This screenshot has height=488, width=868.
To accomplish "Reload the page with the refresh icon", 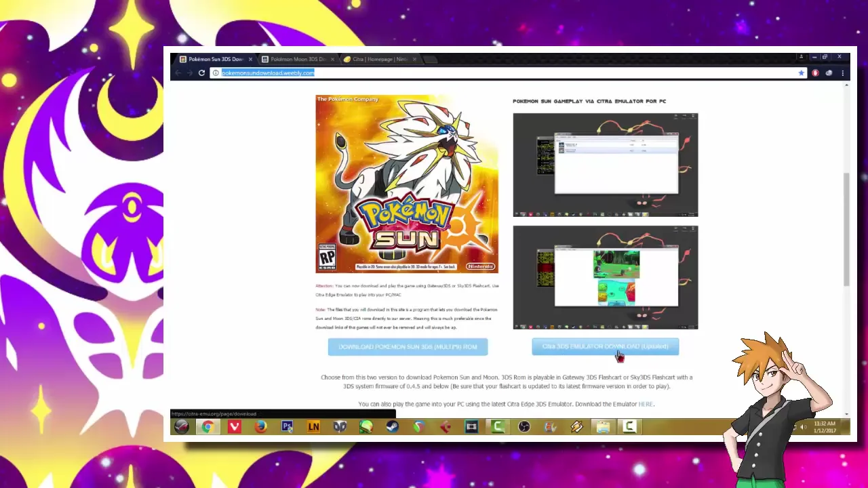I will point(201,73).
